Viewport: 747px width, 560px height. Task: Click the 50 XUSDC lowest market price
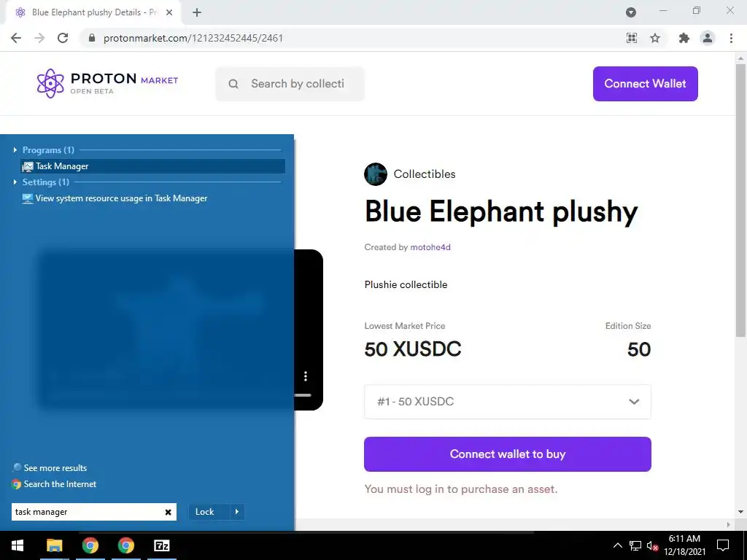pyautogui.click(x=413, y=349)
